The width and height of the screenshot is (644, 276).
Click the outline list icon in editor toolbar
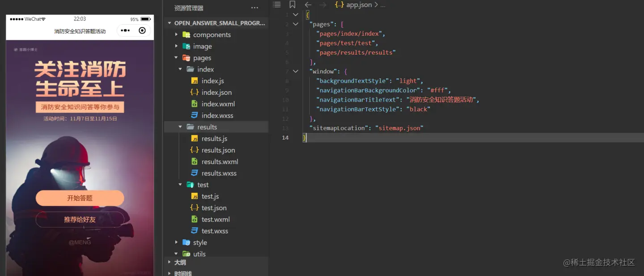[277, 4]
